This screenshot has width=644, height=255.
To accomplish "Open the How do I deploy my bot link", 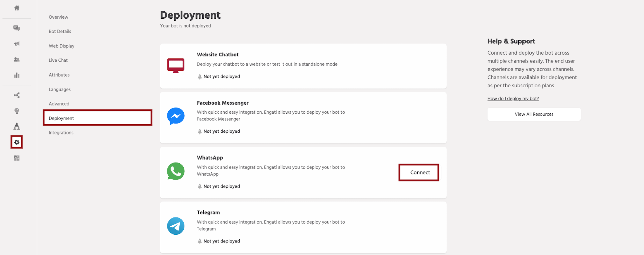I will coord(513,98).
